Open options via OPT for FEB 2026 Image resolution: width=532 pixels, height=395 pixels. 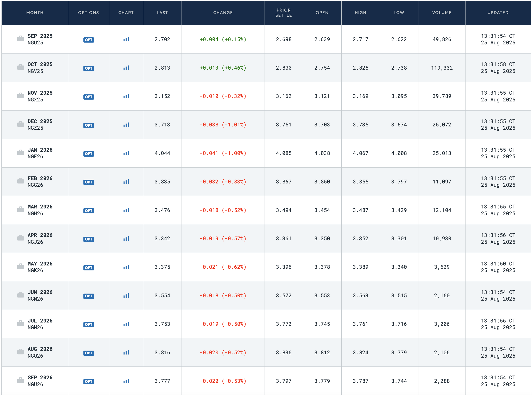click(x=88, y=182)
